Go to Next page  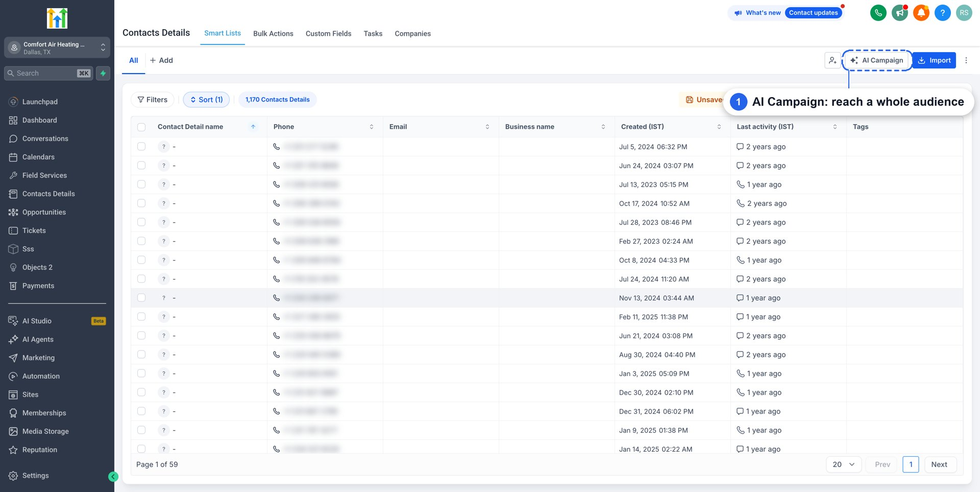pos(939,464)
